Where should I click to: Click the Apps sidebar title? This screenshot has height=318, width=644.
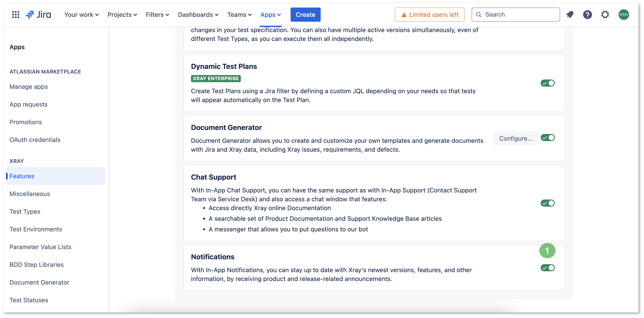pos(17,47)
